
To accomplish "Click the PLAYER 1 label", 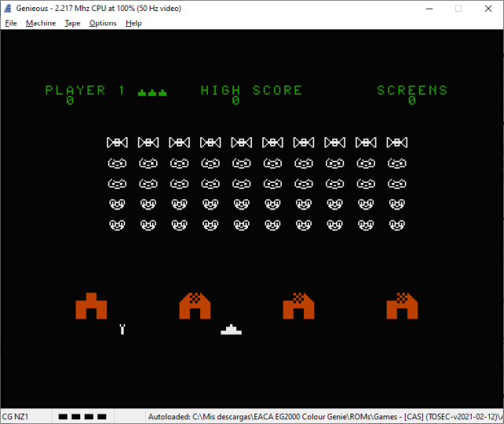I will (x=84, y=91).
